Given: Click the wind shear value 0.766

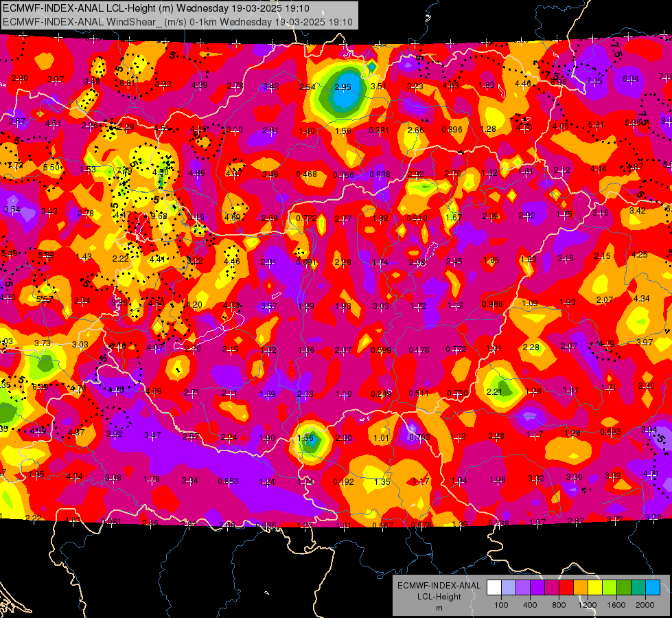Looking at the screenshot, I should coord(343,174).
